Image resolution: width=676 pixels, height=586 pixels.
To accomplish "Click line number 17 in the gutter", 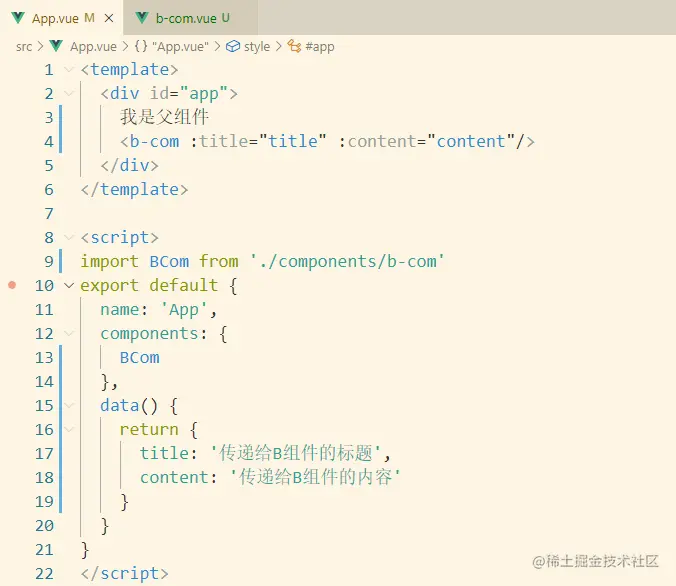I will pyautogui.click(x=44, y=453).
